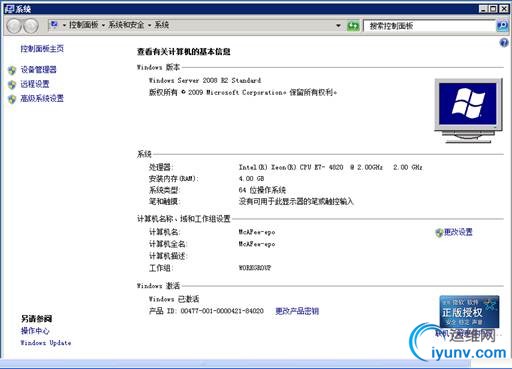The image size is (512, 369).
Task: Click the shield icon next to 设备管理器
Action: [x=12, y=70]
